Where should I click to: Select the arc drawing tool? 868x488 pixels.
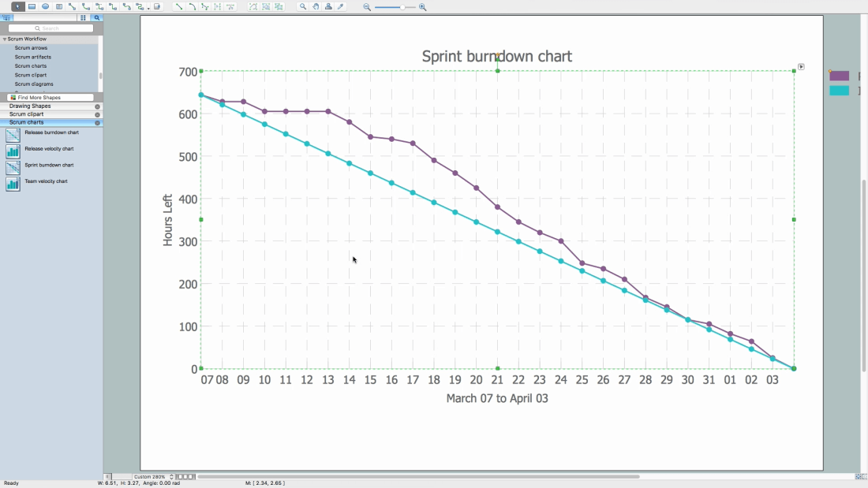[192, 6]
